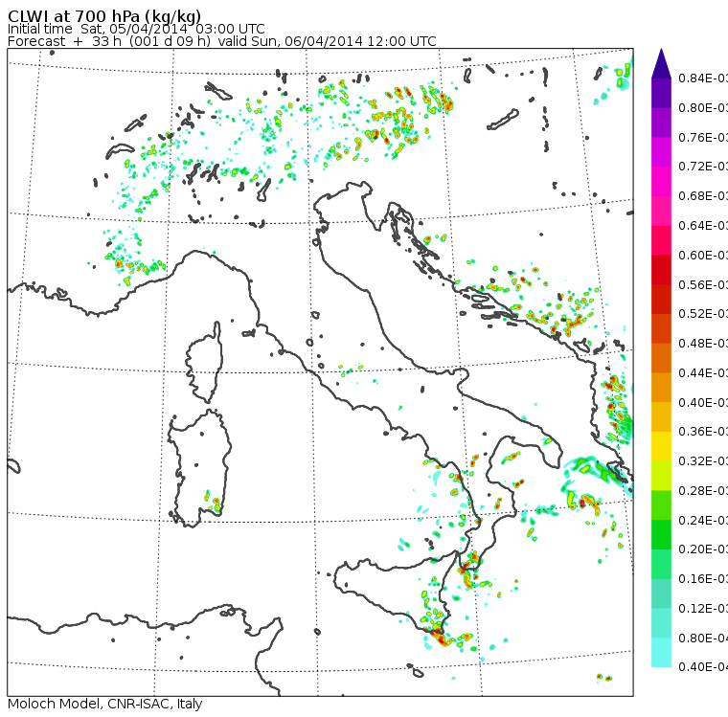Click the 0.20E-03 legend label
Image resolution: width=728 pixels, height=717 pixels.
(x=703, y=549)
